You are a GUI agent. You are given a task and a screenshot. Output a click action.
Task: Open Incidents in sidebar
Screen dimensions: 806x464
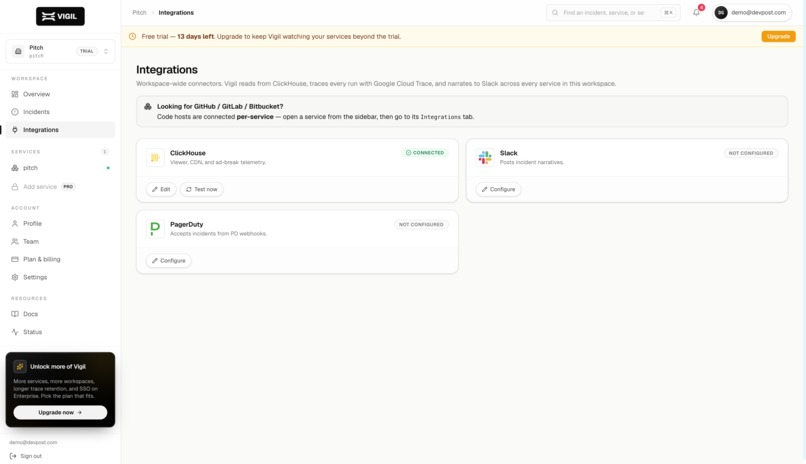(60, 112)
